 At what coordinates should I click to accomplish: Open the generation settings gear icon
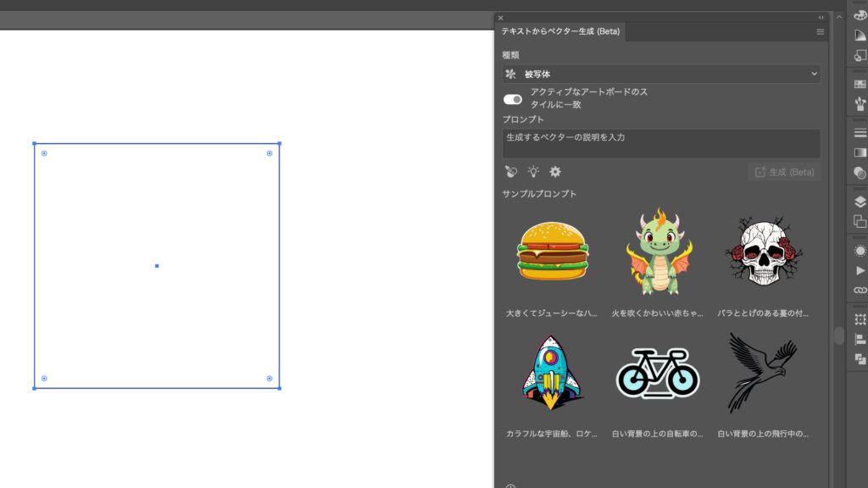[x=554, y=172]
